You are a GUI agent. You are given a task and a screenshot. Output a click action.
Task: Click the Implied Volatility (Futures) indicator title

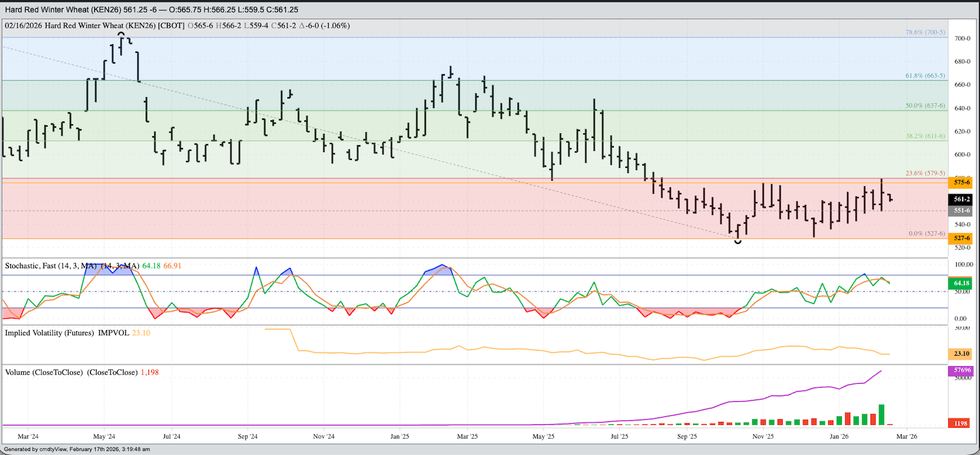pyautogui.click(x=49, y=333)
